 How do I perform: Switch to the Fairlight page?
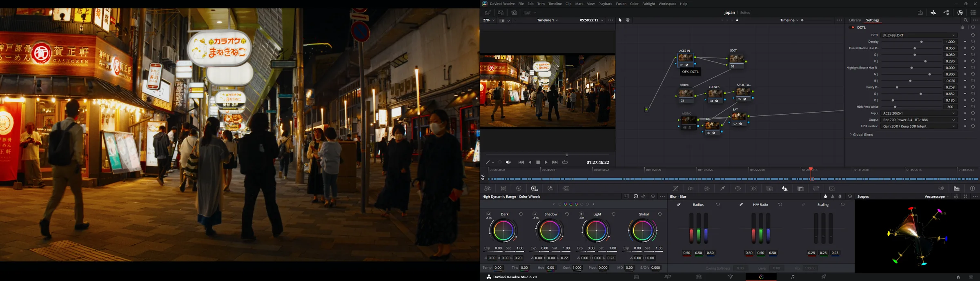coord(793,277)
